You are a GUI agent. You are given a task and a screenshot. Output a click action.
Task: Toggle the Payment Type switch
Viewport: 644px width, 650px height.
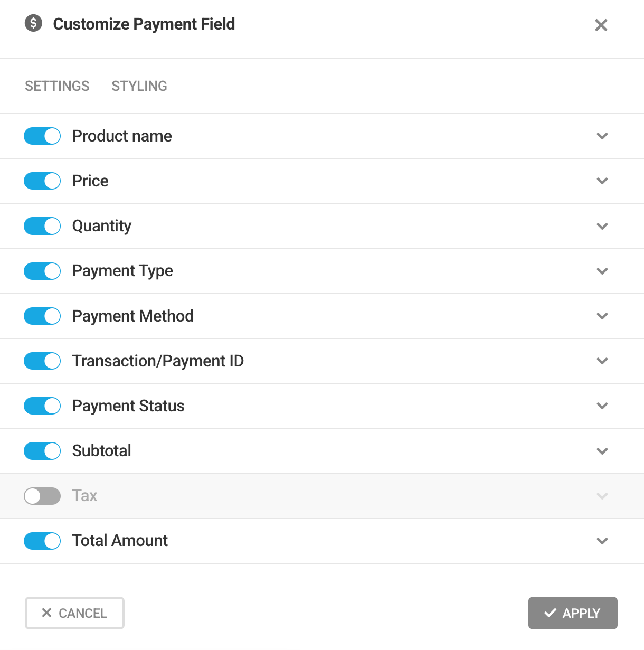(42, 271)
